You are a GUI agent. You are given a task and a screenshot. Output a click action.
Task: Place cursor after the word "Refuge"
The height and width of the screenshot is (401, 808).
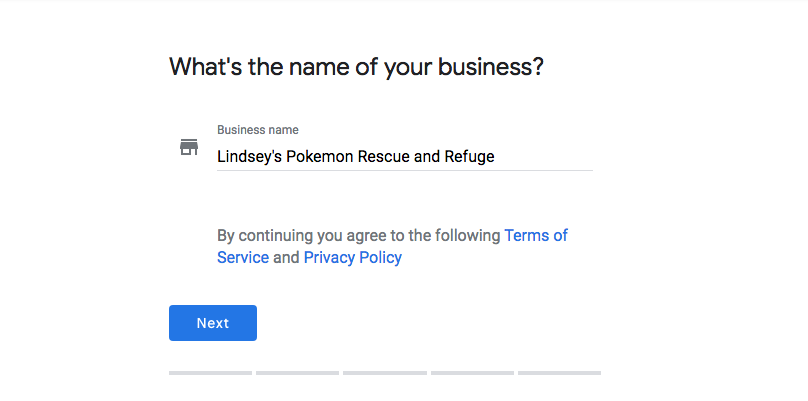[496, 156]
